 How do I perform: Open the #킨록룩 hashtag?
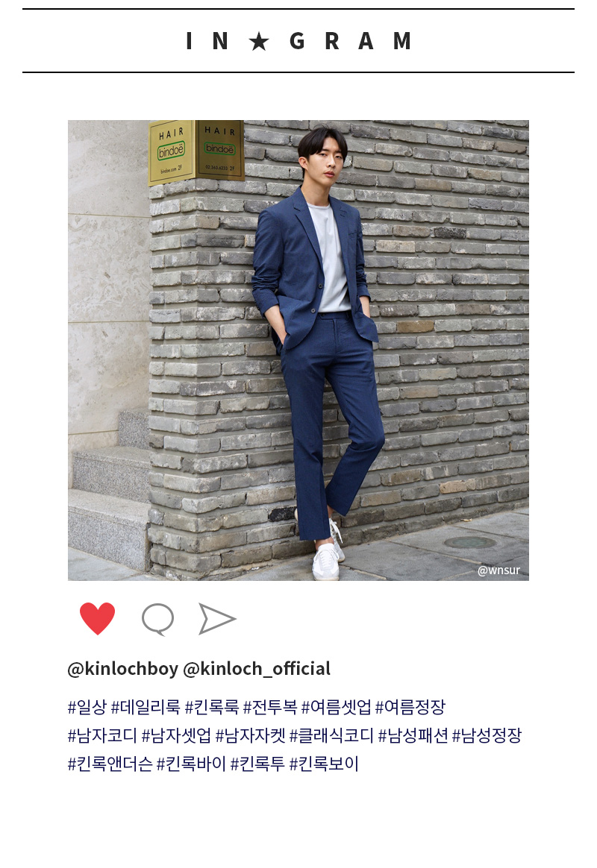coord(211,707)
